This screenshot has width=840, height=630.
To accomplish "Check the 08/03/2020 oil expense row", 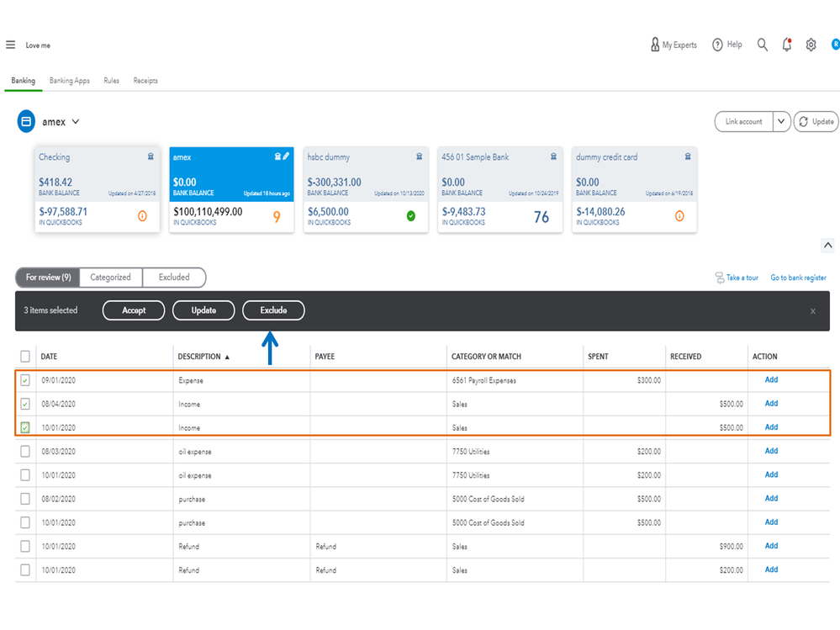I will click(x=25, y=452).
